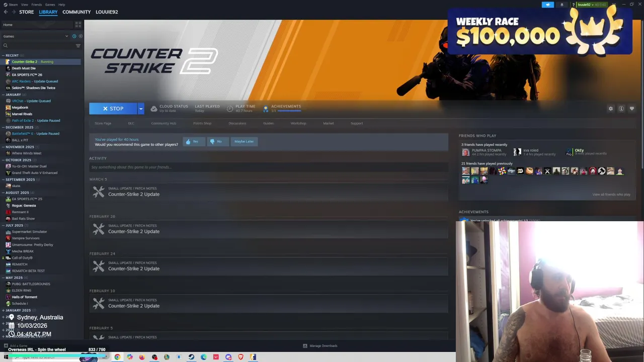Collapse the JANUARY section
This screenshot has height=362, width=644.
coord(3,95)
